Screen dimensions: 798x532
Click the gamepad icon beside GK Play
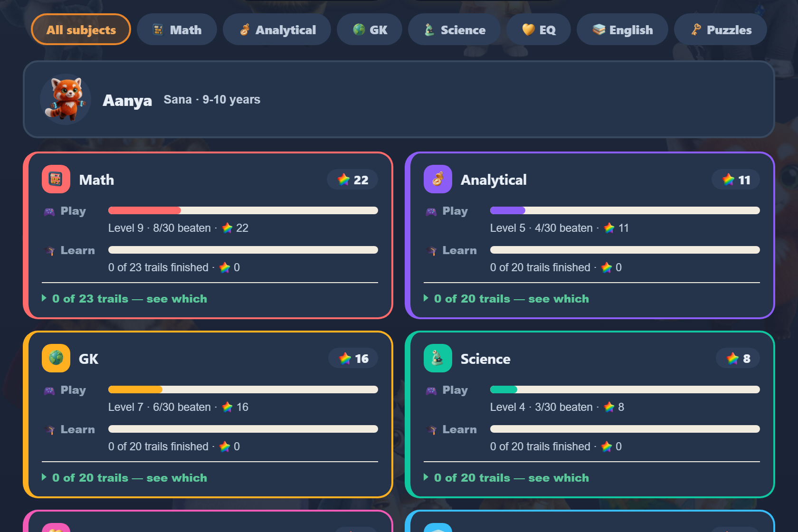[x=49, y=391]
